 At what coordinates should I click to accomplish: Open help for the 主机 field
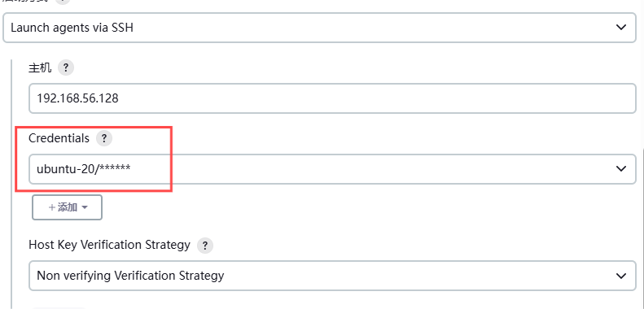point(66,67)
